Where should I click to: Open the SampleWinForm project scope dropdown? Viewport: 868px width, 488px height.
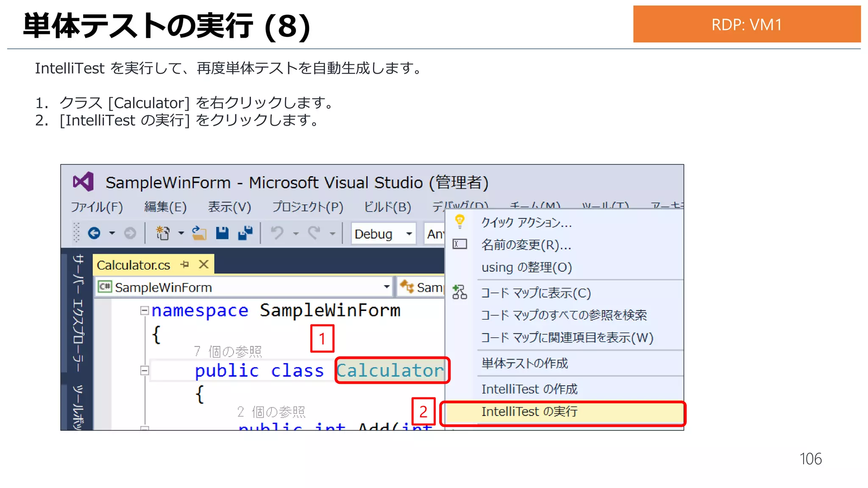point(244,287)
